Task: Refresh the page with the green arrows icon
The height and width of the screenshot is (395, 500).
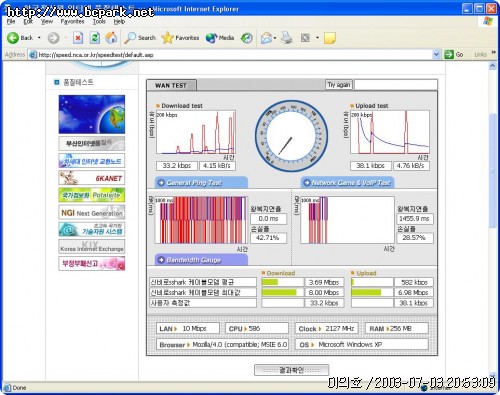Action: (x=95, y=38)
